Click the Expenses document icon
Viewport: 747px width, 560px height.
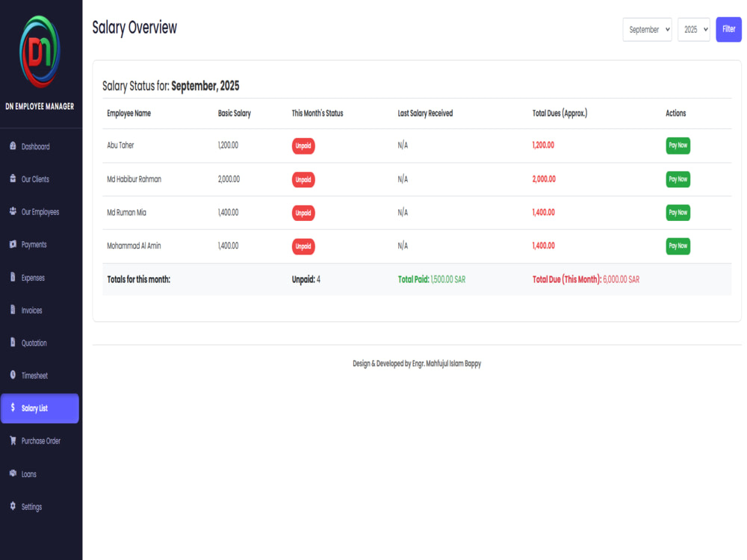coord(13,277)
